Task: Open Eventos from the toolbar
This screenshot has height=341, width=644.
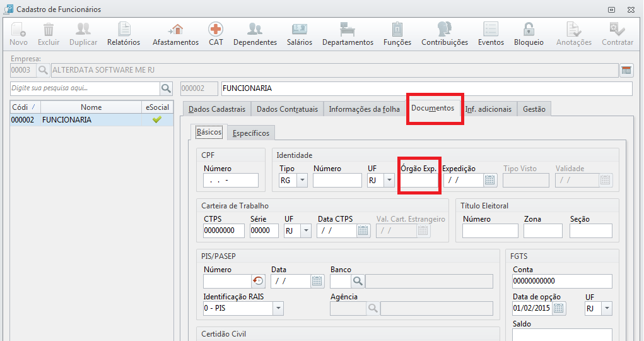Action: click(491, 33)
